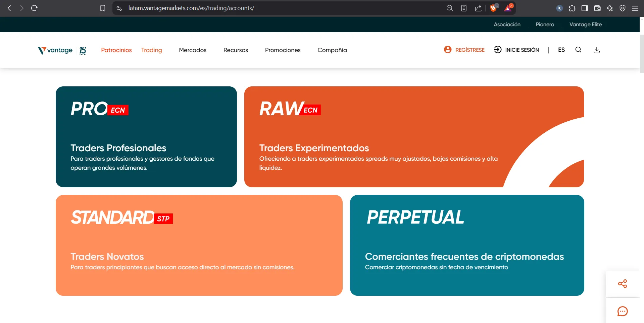Viewport: 644px width, 323px height.
Task: Click the Vantage logo
Action: (55, 50)
